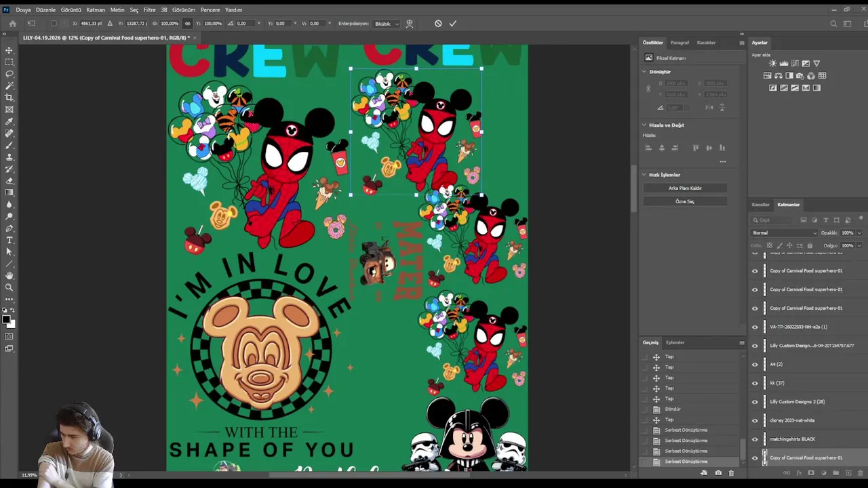Screen dimensions: 868x488
Task: Cancel the transform with the circle-slash icon
Action: pyautogui.click(x=438, y=23)
